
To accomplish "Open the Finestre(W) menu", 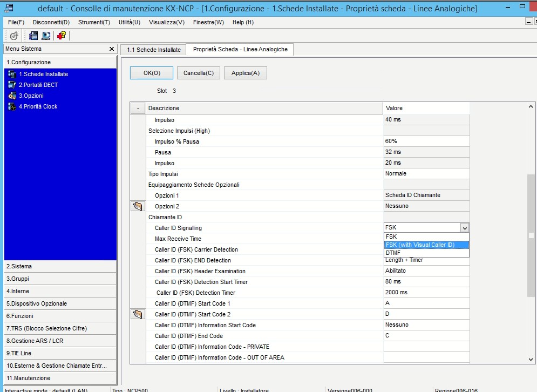I will (208, 22).
